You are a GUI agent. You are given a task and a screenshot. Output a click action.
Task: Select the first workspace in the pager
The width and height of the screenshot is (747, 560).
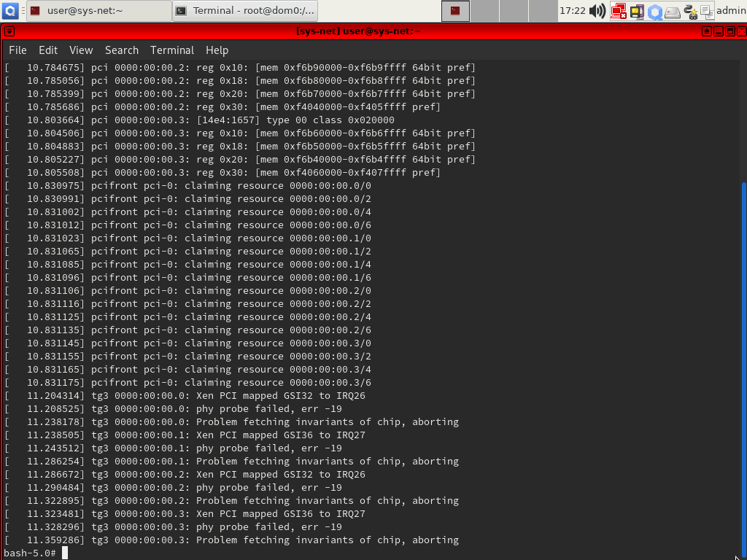coord(456,11)
